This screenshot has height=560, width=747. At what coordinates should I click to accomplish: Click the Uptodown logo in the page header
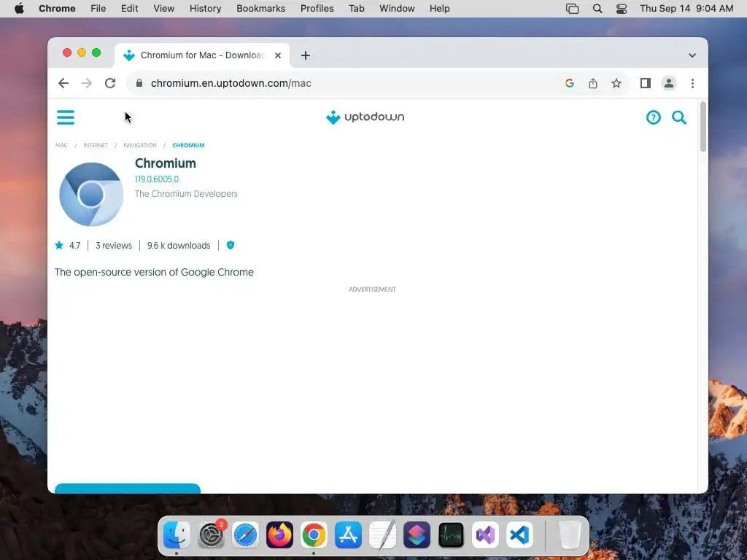365,117
